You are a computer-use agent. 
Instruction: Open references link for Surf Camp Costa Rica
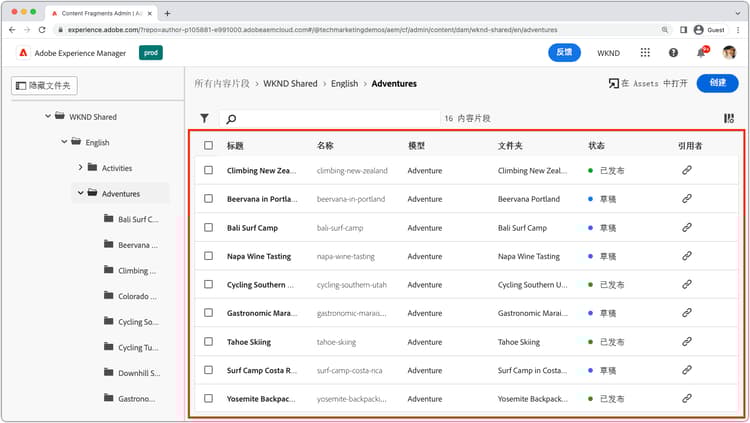click(687, 370)
